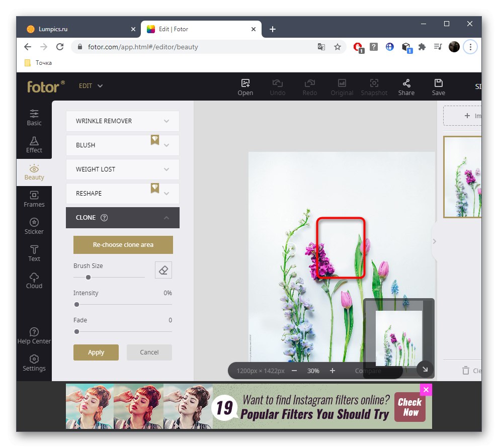
Task: Collapse the Clone section
Action: (166, 218)
